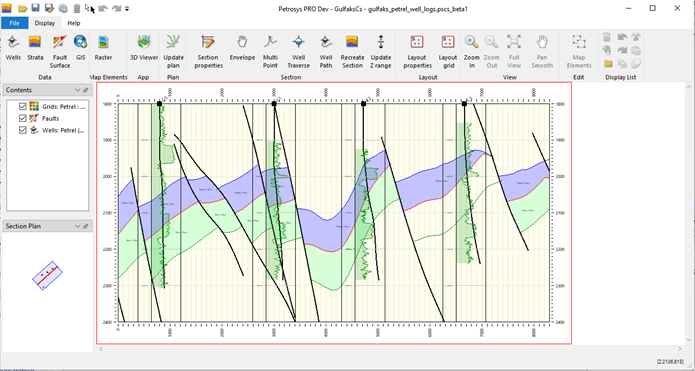The image size is (695, 371).
Task: Click the Zoom Out tool
Action: pyautogui.click(x=491, y=52)
